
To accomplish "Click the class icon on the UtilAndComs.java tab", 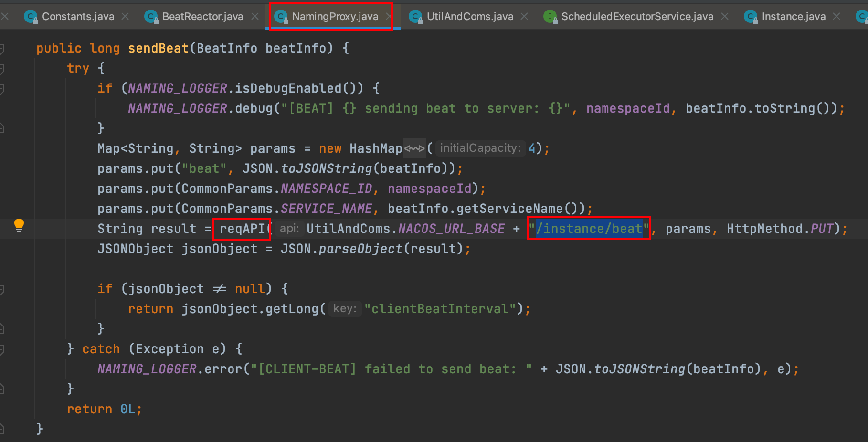I will (x=416, y=17).
